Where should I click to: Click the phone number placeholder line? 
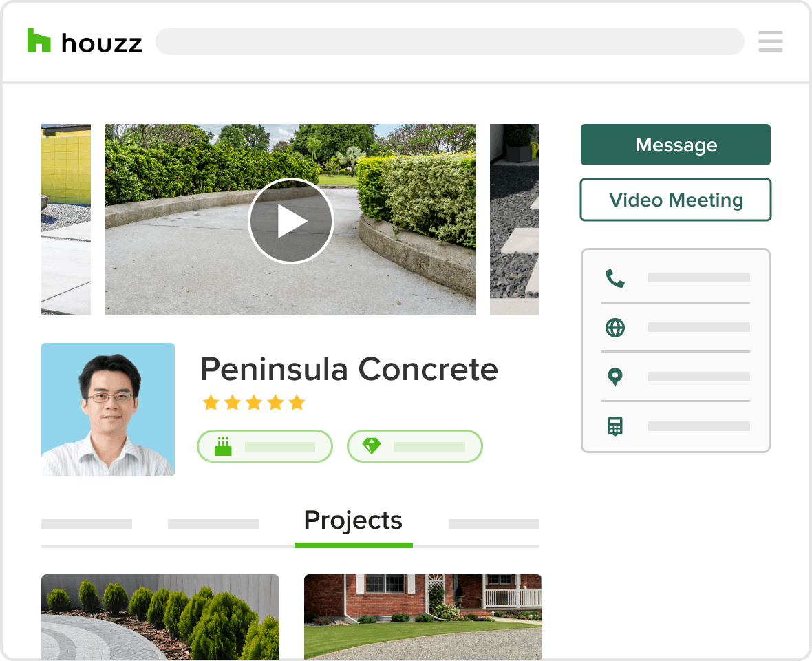coord(698,277)
